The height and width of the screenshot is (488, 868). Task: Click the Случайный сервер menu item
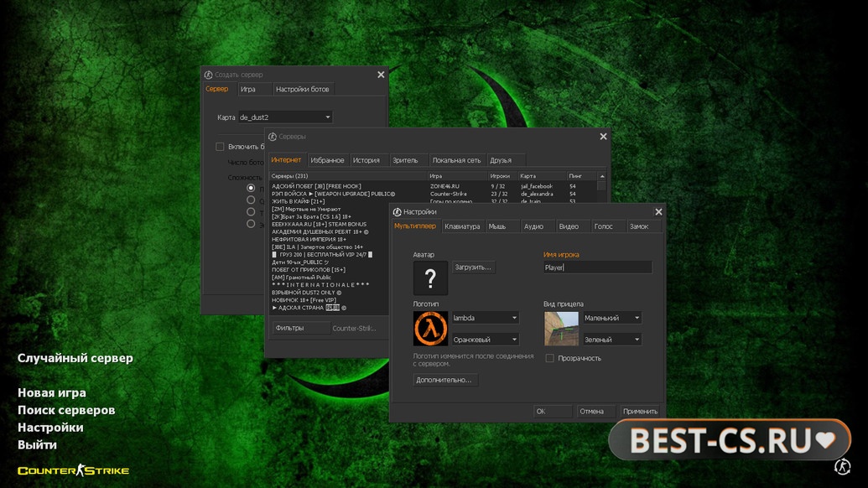[x=75, y=358]
